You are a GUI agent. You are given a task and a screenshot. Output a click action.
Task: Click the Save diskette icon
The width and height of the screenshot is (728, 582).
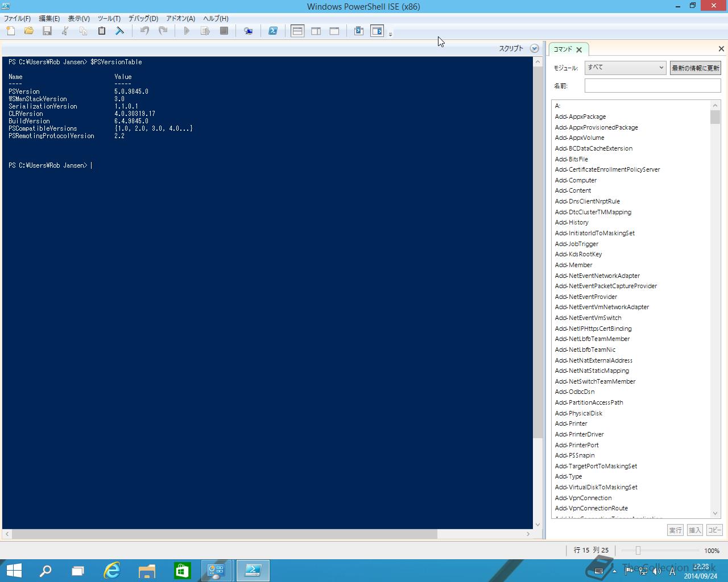47,31
